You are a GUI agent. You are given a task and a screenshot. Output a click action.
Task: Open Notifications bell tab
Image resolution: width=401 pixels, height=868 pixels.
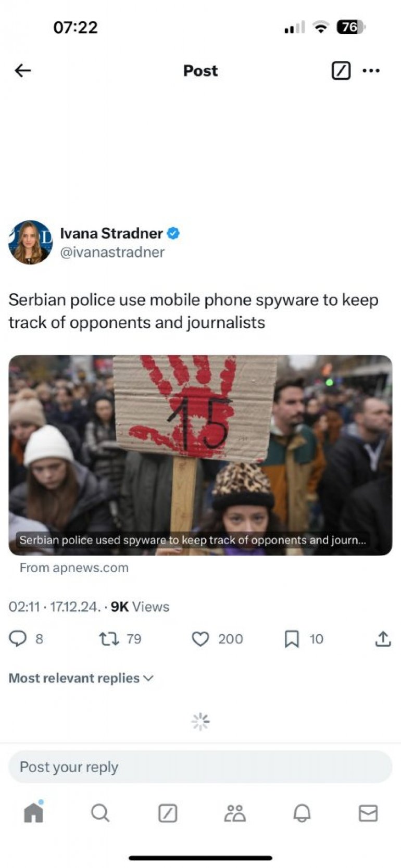[x=302, y=813]
